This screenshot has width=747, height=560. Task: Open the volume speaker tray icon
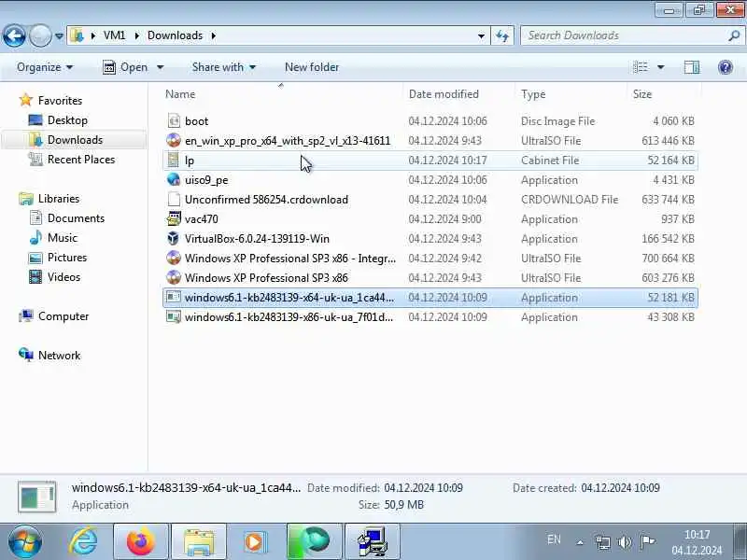pyautogui.click(x=625, y=542)
